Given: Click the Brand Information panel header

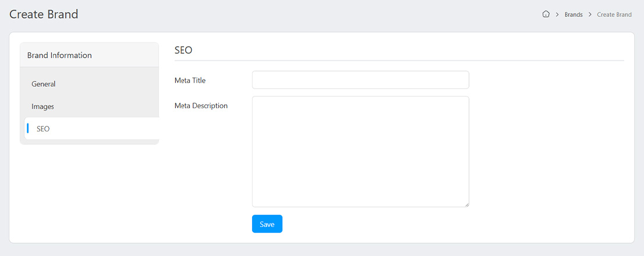Looking at the screenshot, I should click(59, 55).
